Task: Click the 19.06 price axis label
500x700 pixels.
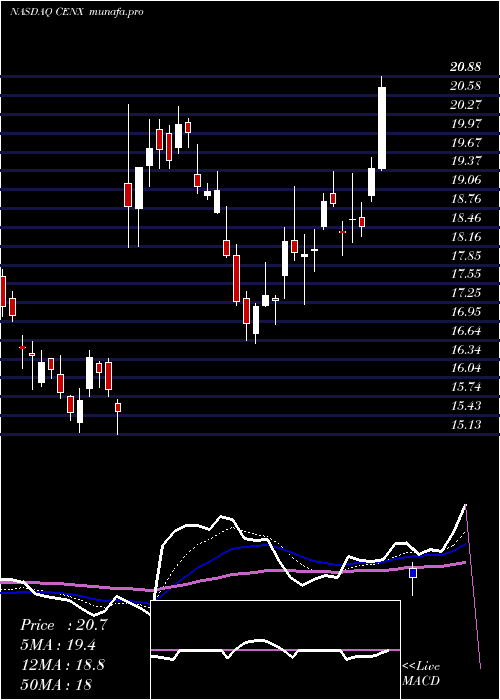Action: [x=466, y=180]
